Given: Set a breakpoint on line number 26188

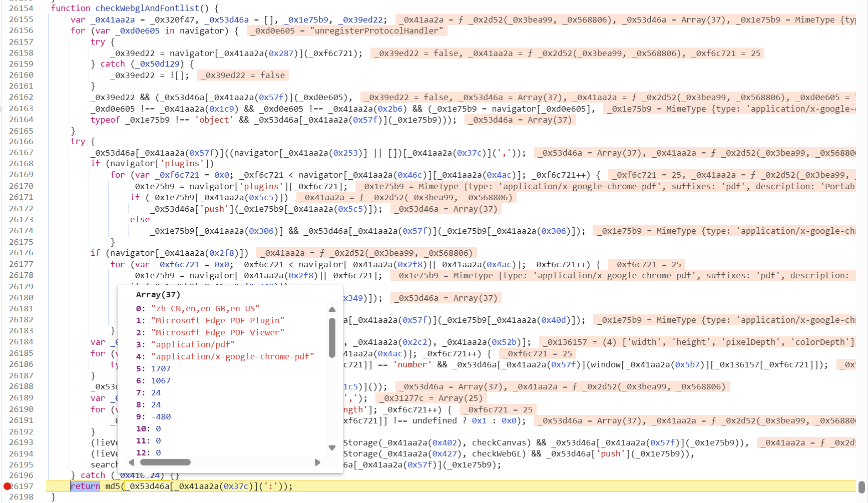Looking at the screenshot, I should (x=21, y=386).
